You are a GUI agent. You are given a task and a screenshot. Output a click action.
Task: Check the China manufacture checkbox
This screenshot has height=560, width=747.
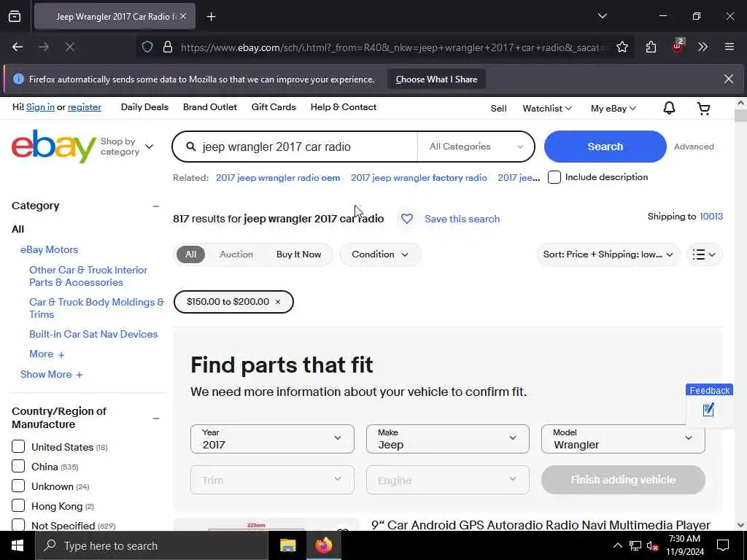(x=18, y=466)
